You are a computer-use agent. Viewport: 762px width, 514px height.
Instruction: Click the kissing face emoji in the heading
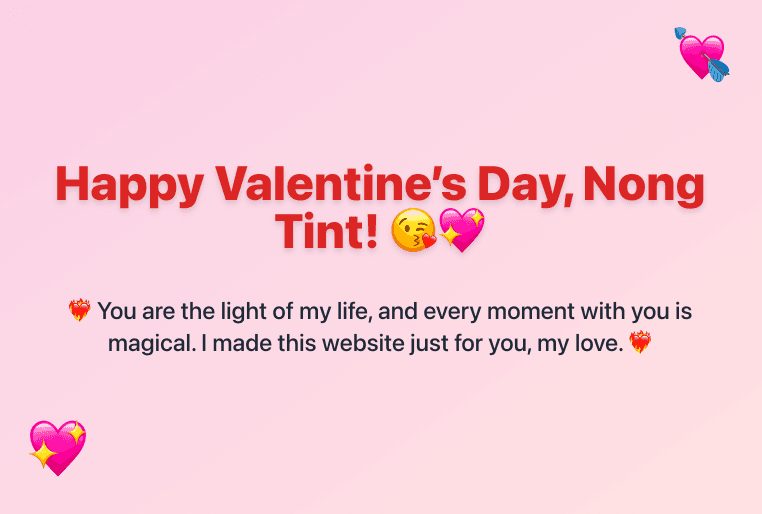point(413,231)
